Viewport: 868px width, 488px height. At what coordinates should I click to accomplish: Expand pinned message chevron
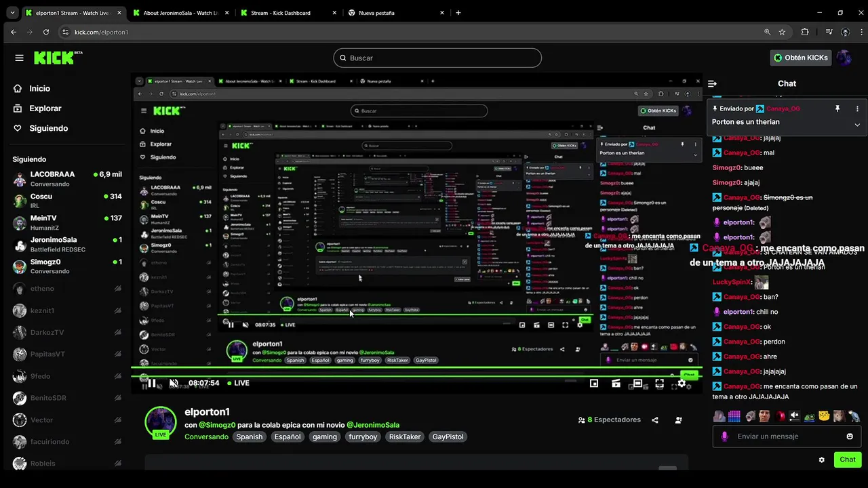tap(857, 125)
